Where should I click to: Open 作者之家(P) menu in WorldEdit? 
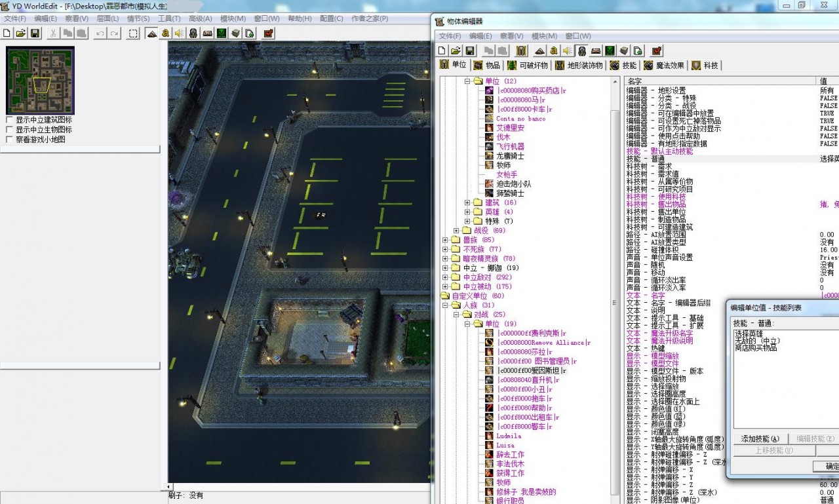coord(370,18)
